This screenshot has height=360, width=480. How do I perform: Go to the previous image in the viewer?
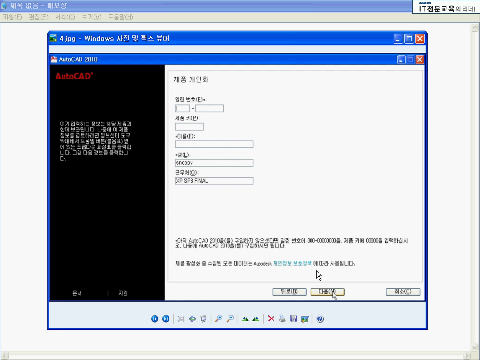tap(154, 319)
